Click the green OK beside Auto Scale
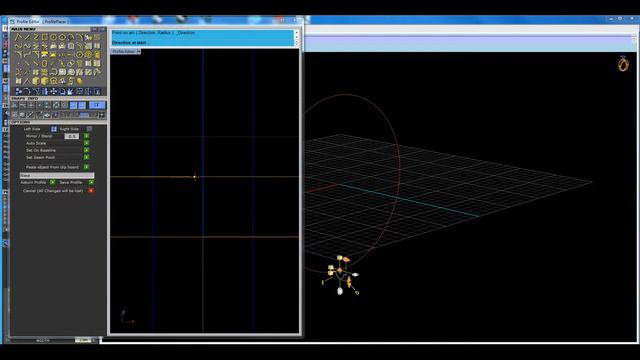The width and height of the screenshot is (640, 360). [87, 143]
